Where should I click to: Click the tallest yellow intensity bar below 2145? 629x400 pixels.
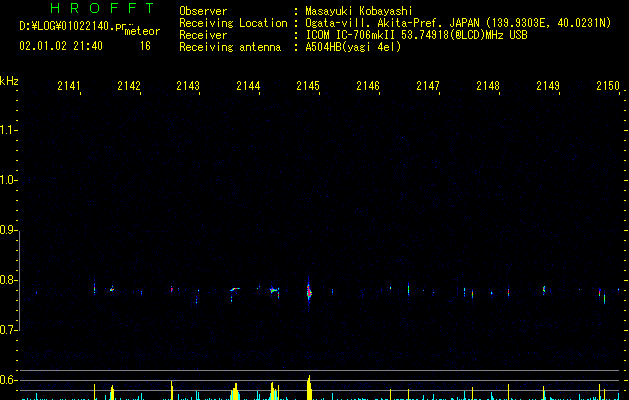[309, 388]
